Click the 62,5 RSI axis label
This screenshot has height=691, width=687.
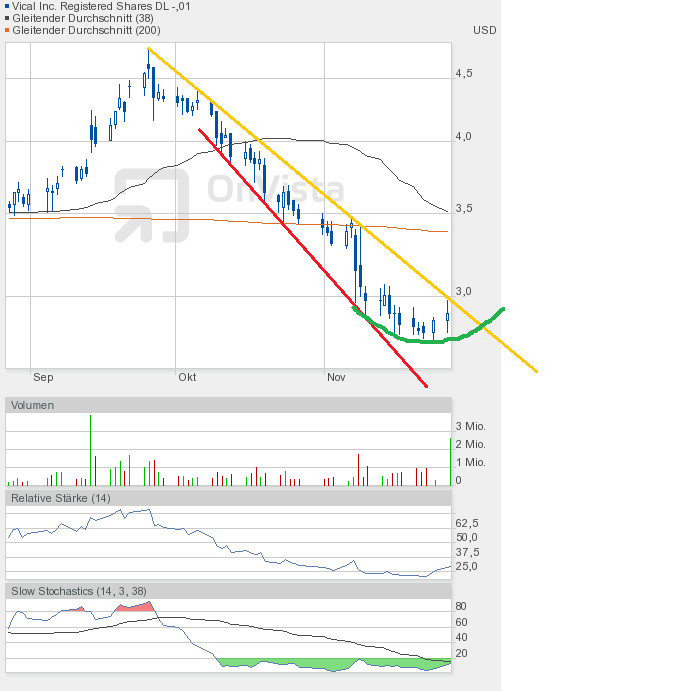[x=467, y=523]
